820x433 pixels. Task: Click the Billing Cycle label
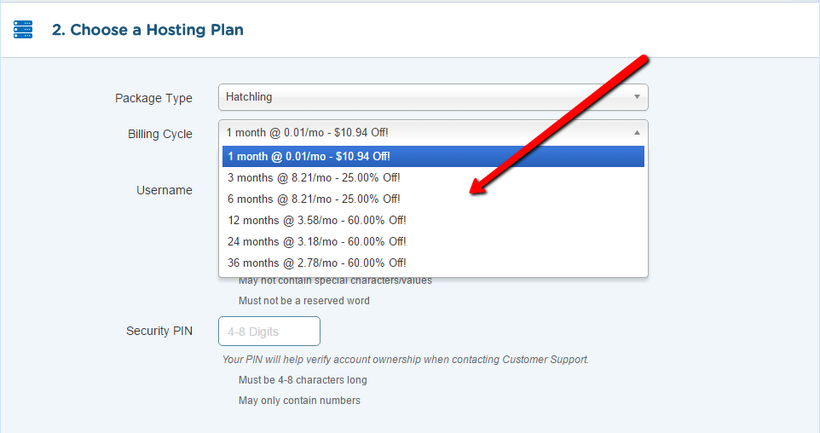click(160, 134)
